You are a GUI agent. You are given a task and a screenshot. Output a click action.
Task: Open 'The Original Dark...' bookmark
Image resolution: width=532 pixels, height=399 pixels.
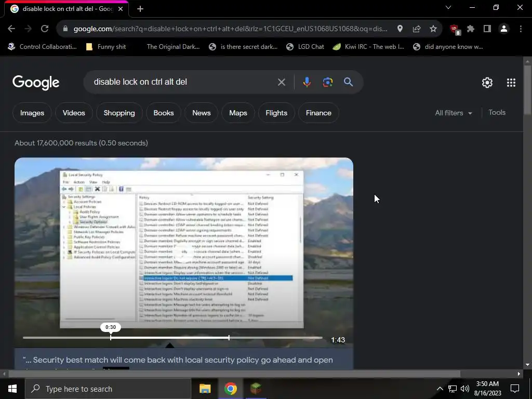(x=173, y=47)
